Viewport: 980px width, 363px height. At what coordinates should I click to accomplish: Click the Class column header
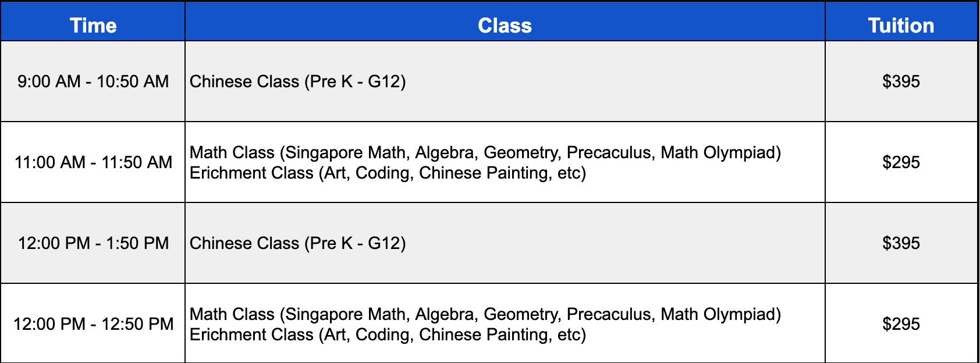pyautogui.click(x=505, y=26)
